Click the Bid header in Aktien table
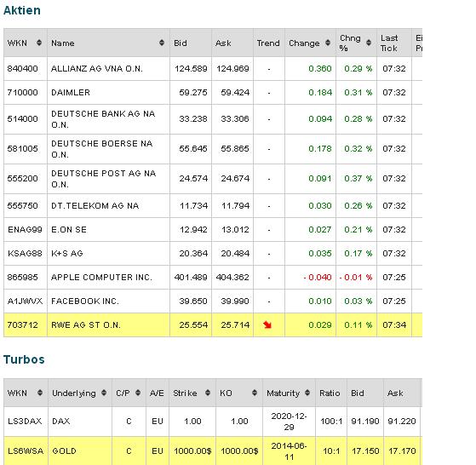476x465 pixels. click(x=181, y=43)
